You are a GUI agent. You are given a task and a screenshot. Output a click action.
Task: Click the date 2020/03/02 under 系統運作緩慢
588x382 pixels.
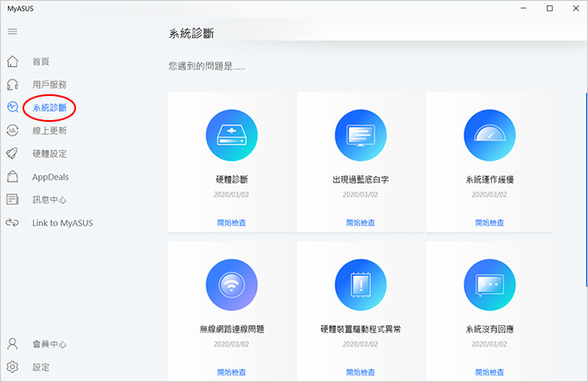489,194
